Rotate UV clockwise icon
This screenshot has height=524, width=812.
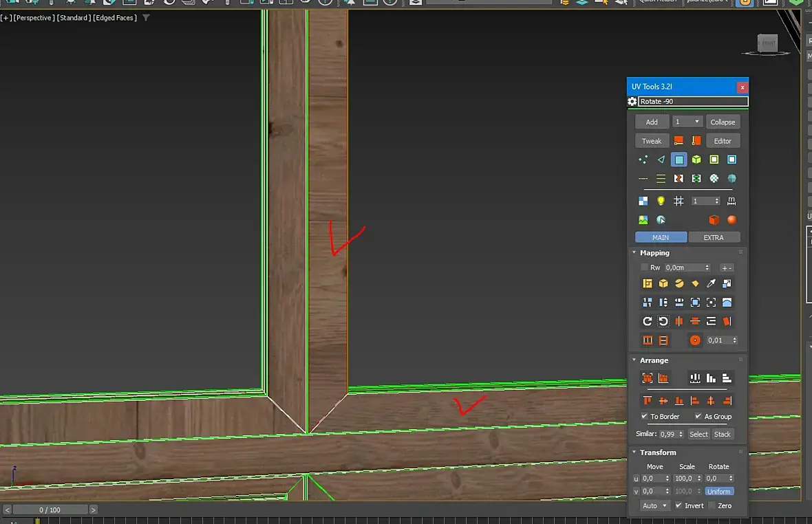648,321
